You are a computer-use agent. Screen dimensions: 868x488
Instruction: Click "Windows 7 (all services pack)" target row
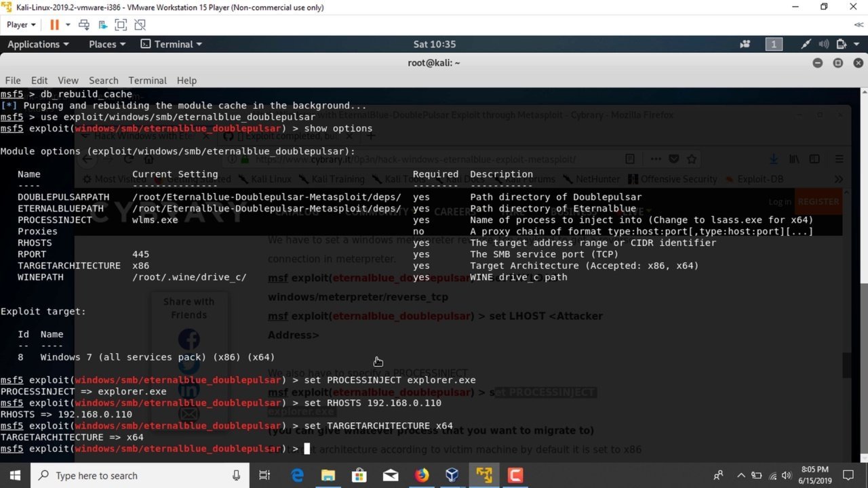click(x=146, y=357)
